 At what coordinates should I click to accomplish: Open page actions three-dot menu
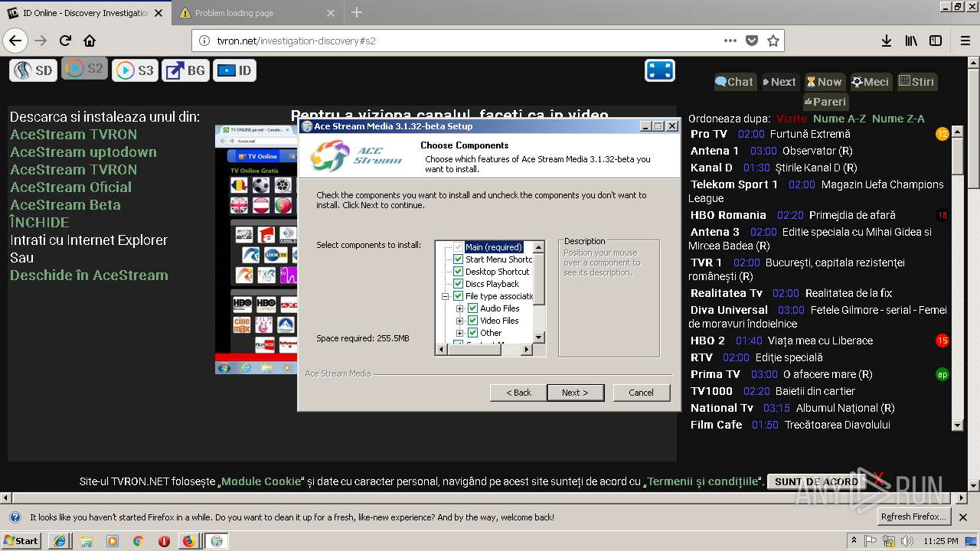pyautogui.click(x=730, y=41)
